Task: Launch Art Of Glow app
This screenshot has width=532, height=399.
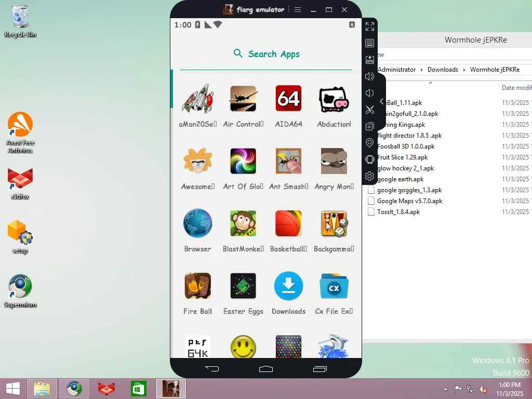Action: click(x=243, y=161)
